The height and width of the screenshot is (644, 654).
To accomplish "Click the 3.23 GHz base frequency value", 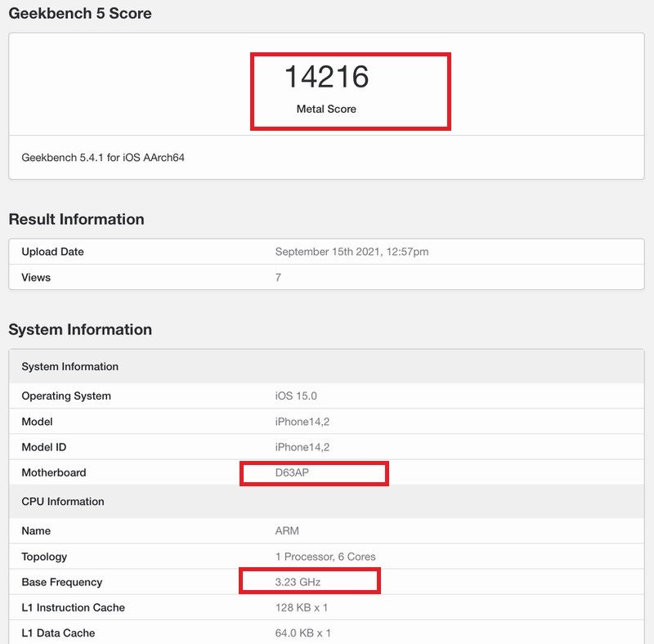I will 298,582.
